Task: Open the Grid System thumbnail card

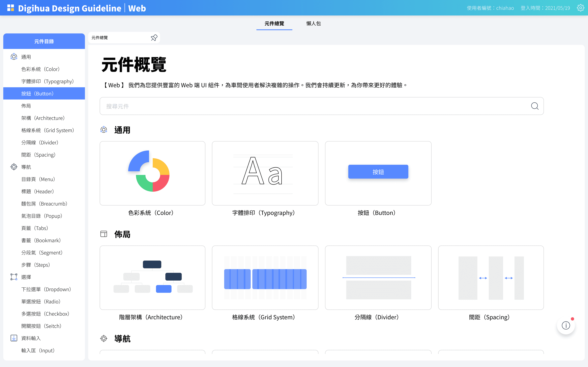Action: coord(265,277)
